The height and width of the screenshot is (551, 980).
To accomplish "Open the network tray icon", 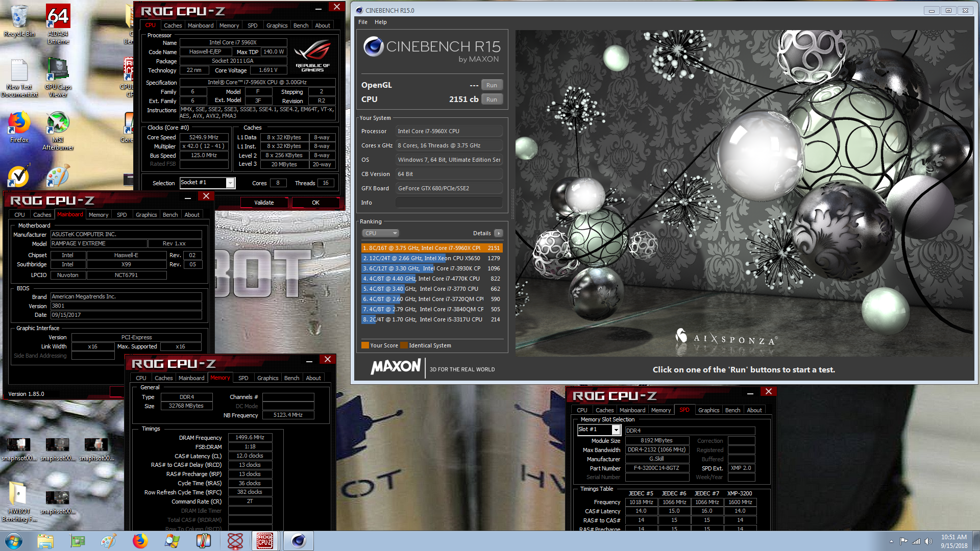I will 916,541.
